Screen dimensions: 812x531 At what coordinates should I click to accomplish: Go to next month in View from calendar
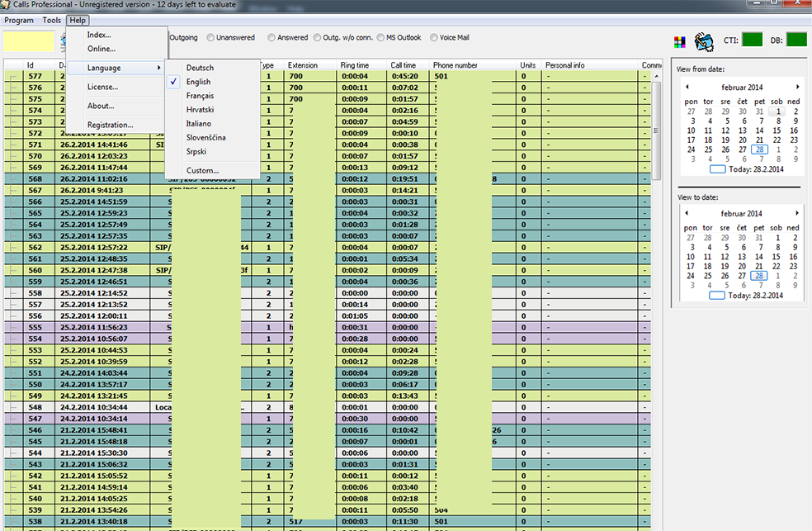pos(797,87)
